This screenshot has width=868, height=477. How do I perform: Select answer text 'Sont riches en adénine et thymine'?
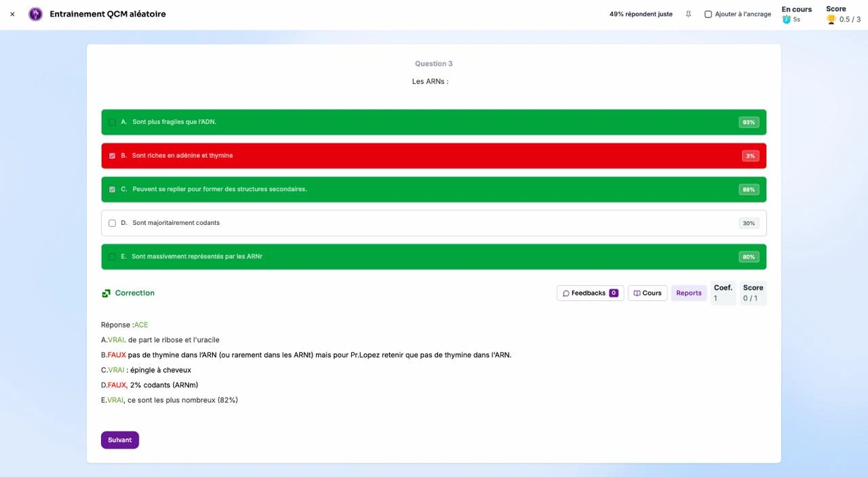(x=182, y=156)
